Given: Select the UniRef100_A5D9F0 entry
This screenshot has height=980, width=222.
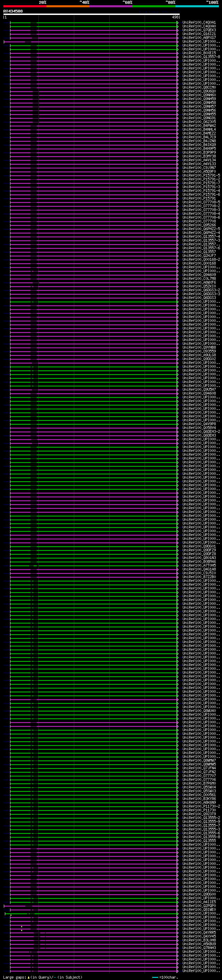Looking at the screenshot, I should [199, 171].
